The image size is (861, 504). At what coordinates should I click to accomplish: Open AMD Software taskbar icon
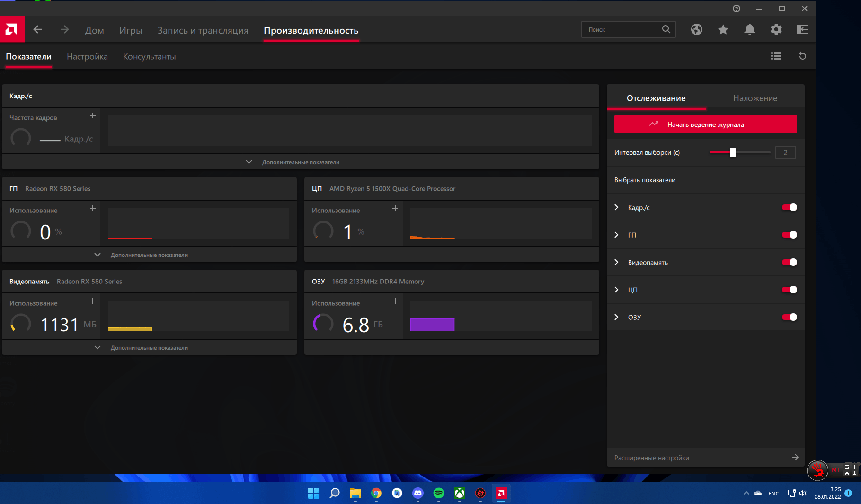[501, 493]
